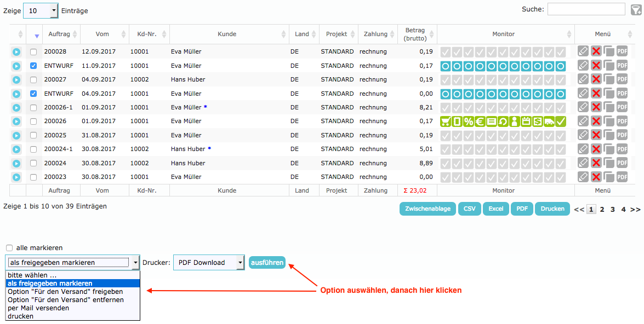The image size is (644, 324).
Task: Open the Drucker dropdown showing PDF Download
Action: 209,263
